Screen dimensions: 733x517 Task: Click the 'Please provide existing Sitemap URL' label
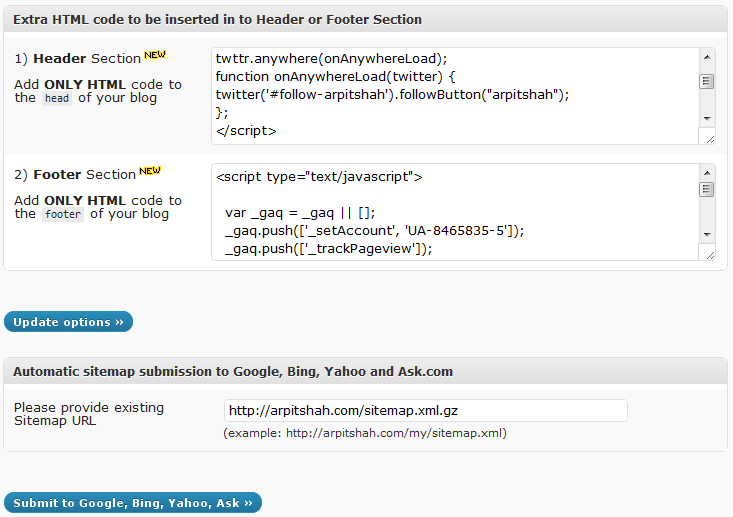[x=89, y=414]
